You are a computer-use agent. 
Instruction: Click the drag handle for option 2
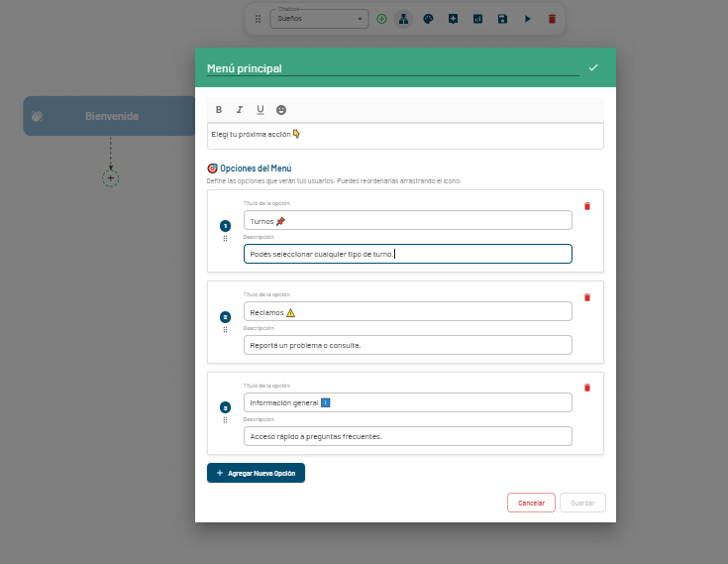225,329
